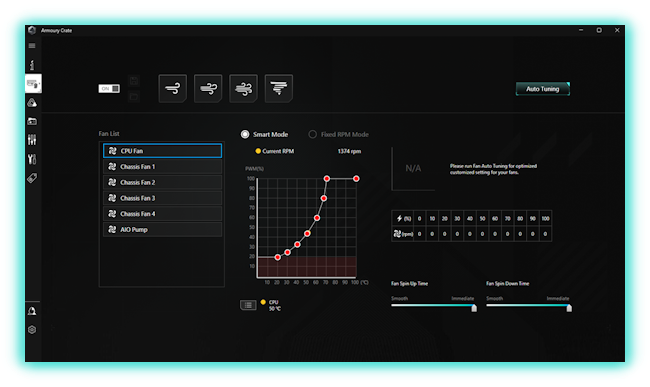
Task: Choose CPU Fan in Fan List
Action: pos(162,151)
